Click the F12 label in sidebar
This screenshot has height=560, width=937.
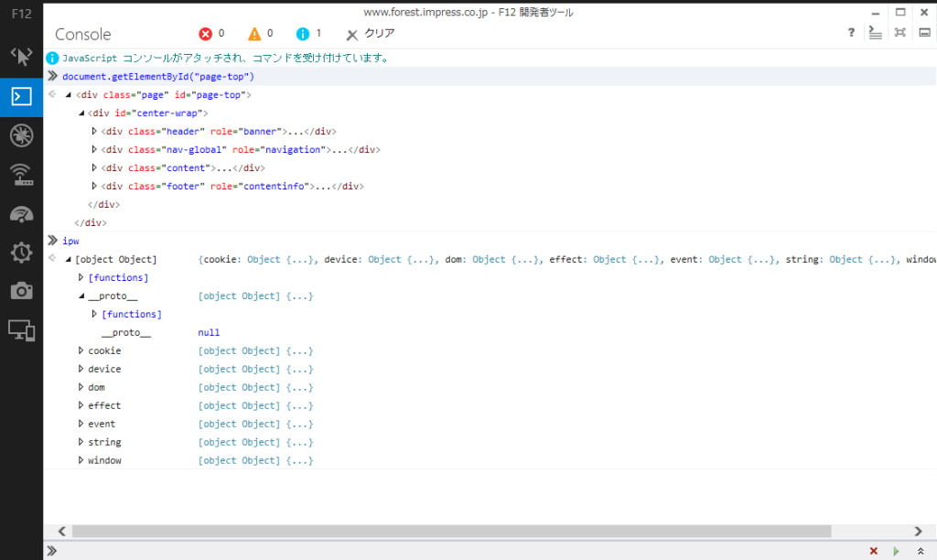tap(22, 14)
